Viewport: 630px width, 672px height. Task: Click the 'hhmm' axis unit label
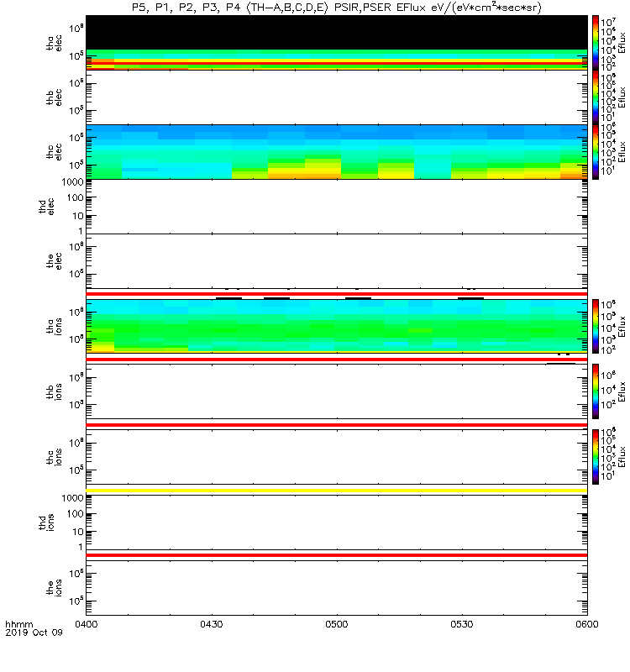click(18, 624)
